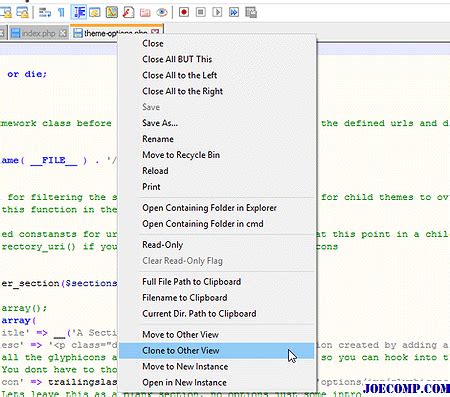
Task: Open the Function List icon
Action: tap(129, 12)
